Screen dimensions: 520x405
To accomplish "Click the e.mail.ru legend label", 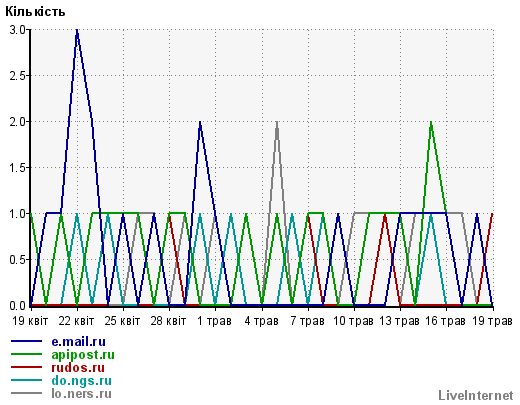I will click(x=78, y=342).
